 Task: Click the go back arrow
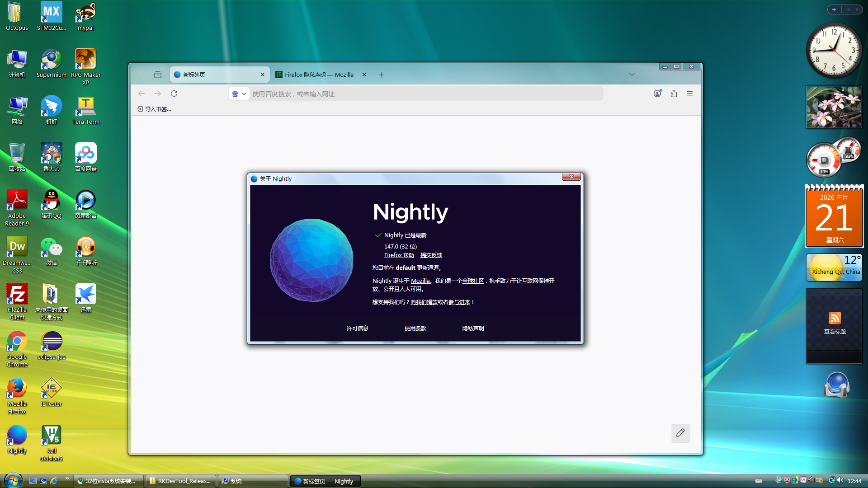point(142,94)
